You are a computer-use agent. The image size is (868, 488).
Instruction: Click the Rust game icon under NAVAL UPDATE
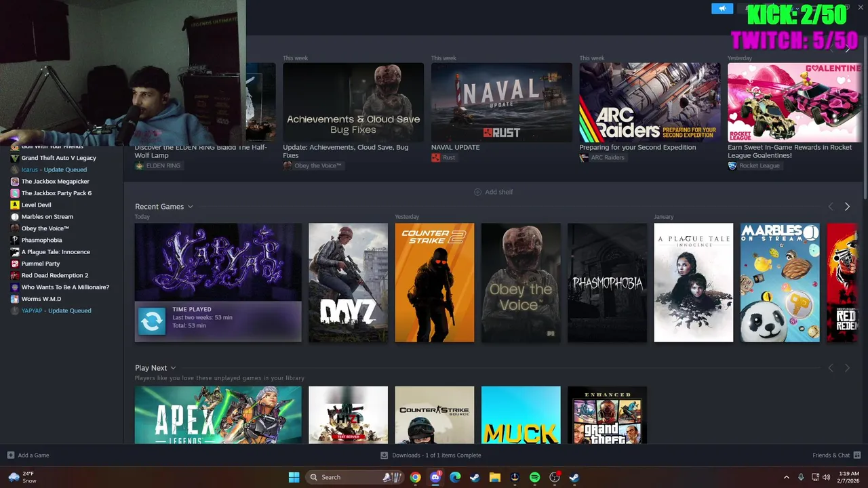435,157
